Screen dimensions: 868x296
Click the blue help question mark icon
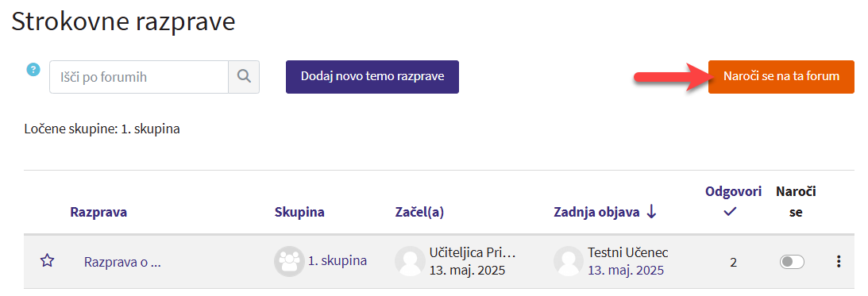tap(34, 70)
